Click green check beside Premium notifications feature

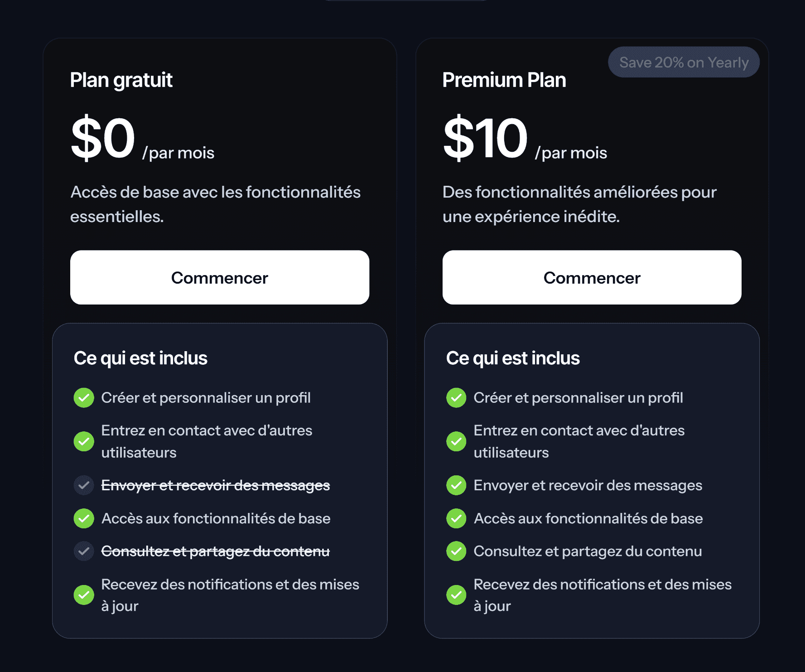[x=456, y=595]
